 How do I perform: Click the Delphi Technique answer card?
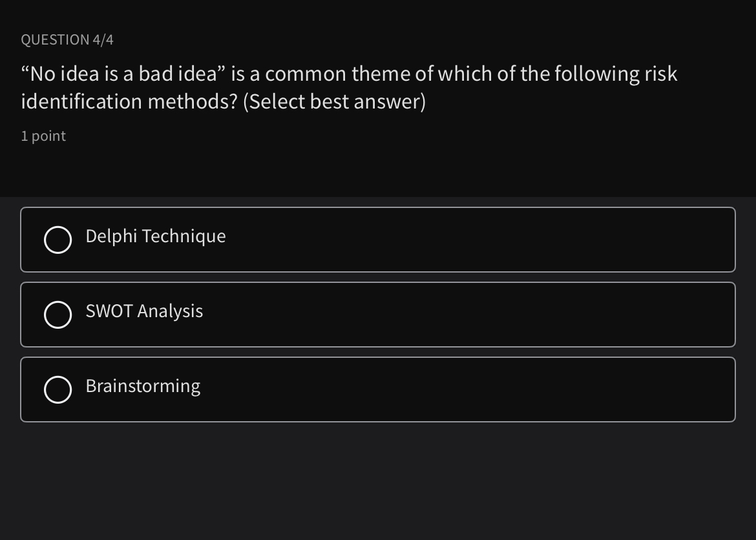pos(378,240)
